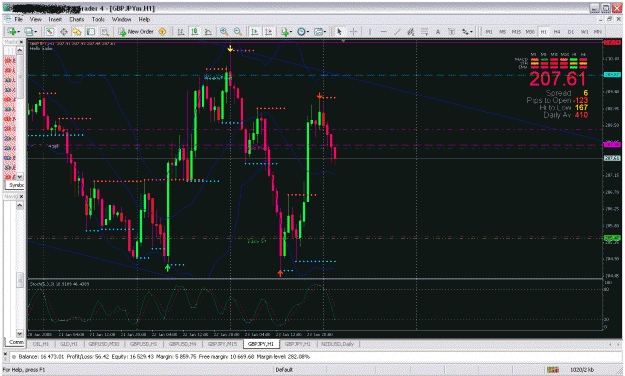Image resolution: width=625 pixels, height=376 pixels.
Task: Select the Symbols tab in Market Watch
Action: coord(16,185)
